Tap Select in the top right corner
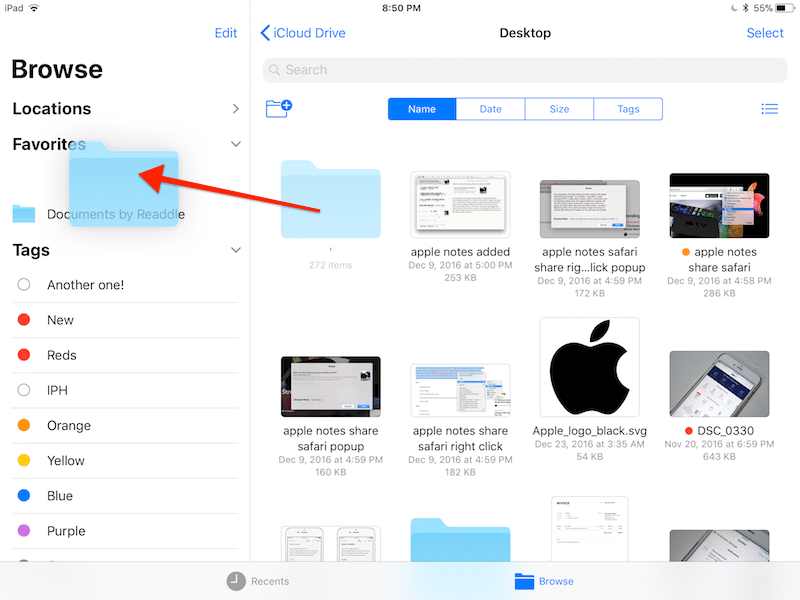Image resolution: width=800 pixels, height=600 pixels. click(x=765, y=33)
